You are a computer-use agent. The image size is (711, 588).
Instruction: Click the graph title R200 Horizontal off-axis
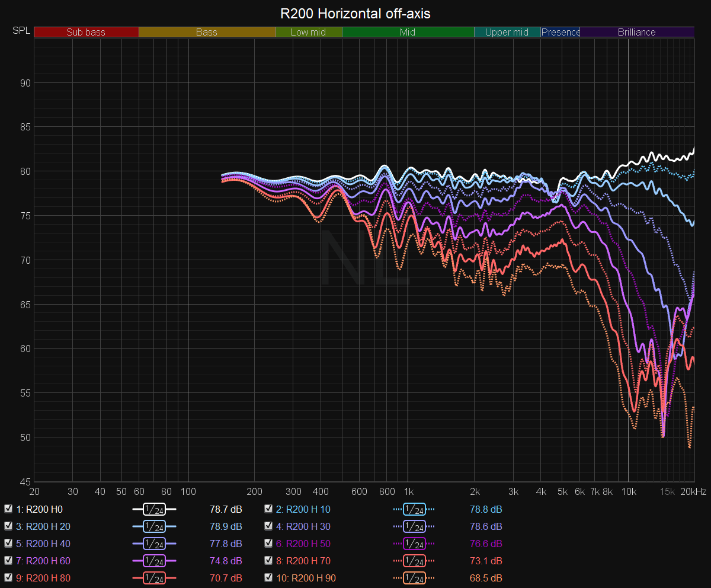355,14
